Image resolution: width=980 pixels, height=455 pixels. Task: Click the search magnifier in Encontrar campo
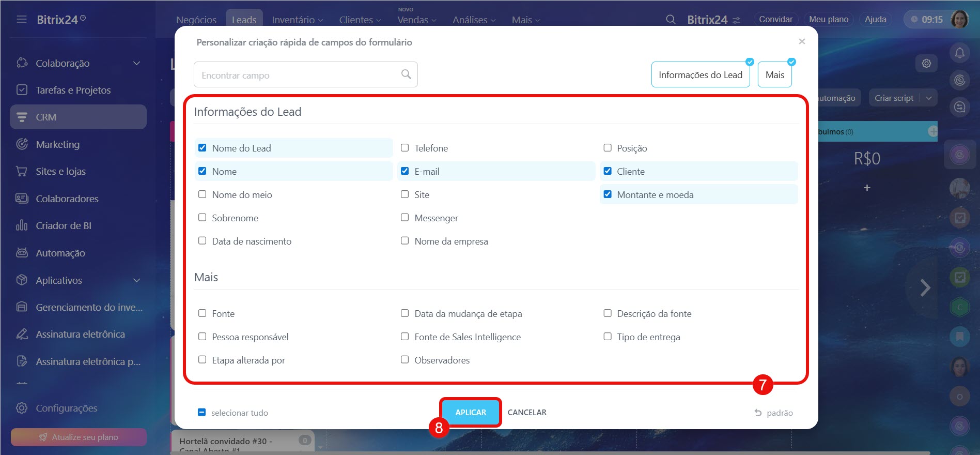[x=406, y=74]
